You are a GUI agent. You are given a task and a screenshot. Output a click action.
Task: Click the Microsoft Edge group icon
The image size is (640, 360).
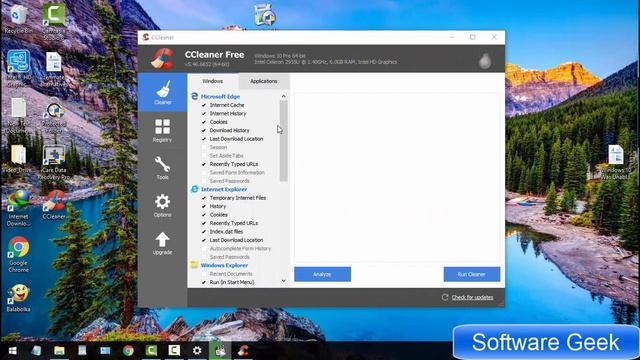coord(195,96)
